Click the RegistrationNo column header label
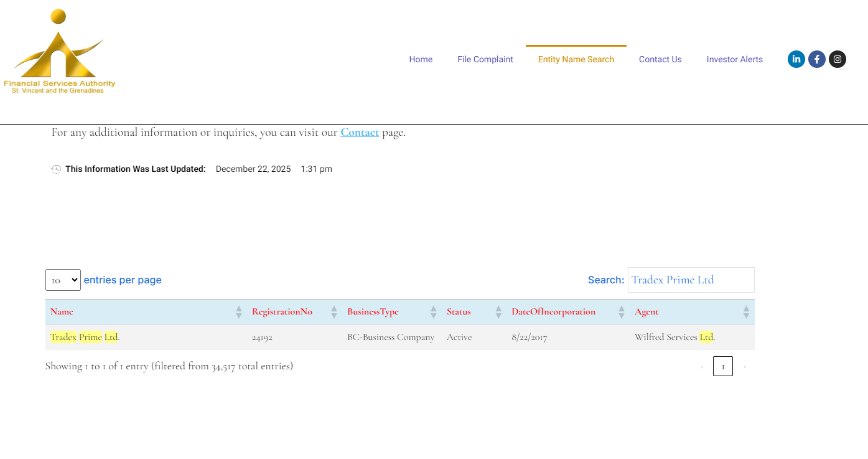 pos(282,311)
